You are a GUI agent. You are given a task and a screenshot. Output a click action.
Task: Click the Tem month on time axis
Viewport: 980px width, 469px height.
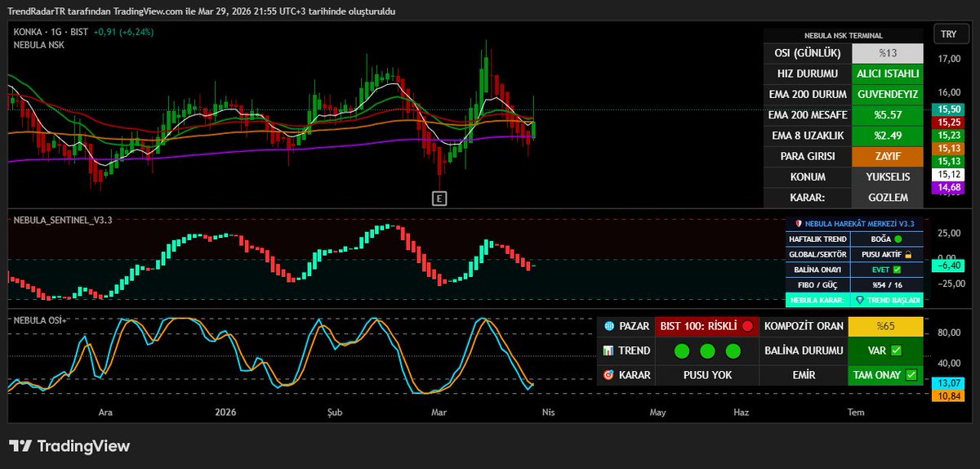(x=855, y=413)
